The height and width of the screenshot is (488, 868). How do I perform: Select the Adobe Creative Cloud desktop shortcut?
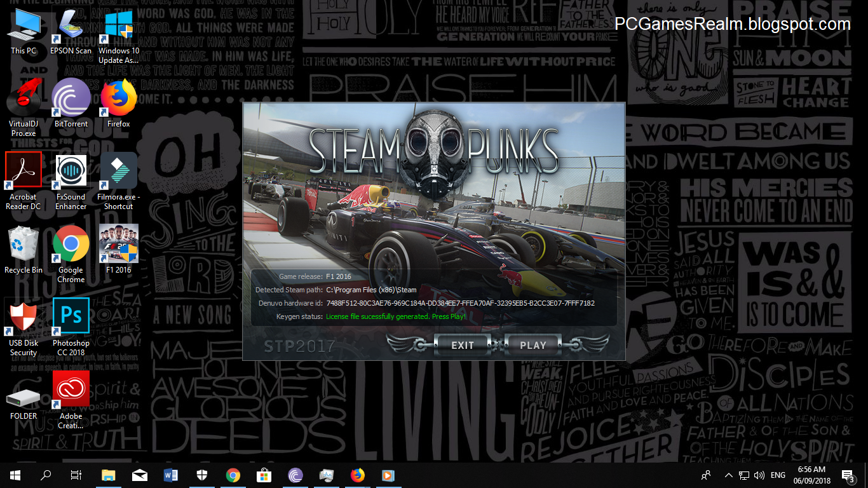click(x=71, y=400)
